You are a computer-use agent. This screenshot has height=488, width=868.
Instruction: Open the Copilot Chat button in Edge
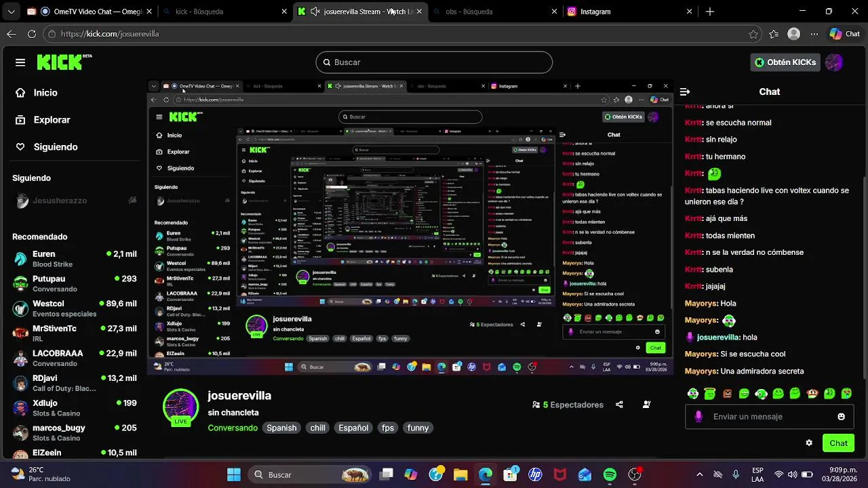(844, 34)
